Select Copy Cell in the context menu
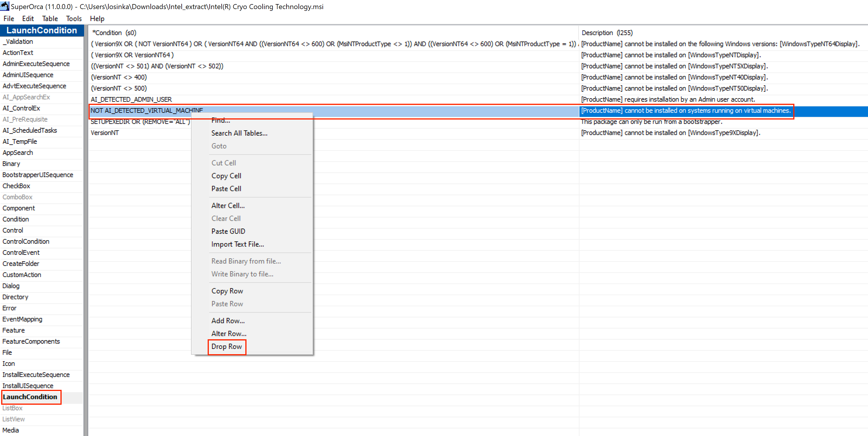Viewport: 868px width, 436px height. pyautogui.click(x=226, y=176)
